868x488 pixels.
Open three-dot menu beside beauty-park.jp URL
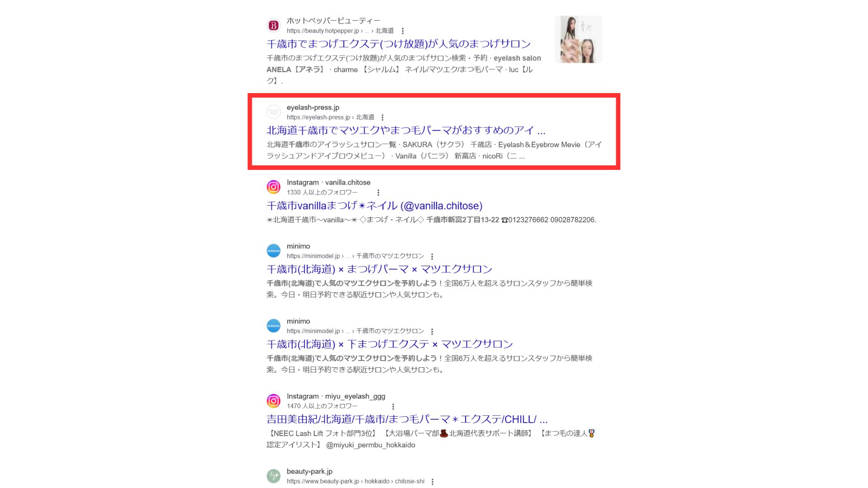pos(433,482)
